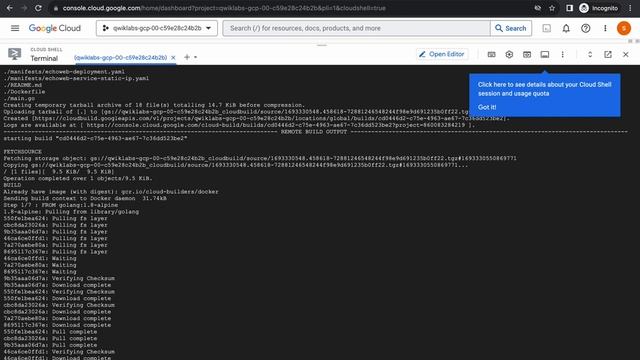The height and width of the screenshot is (360, 640).
Task: Close the Cloud Shell panel
Action: coord(625,54)
